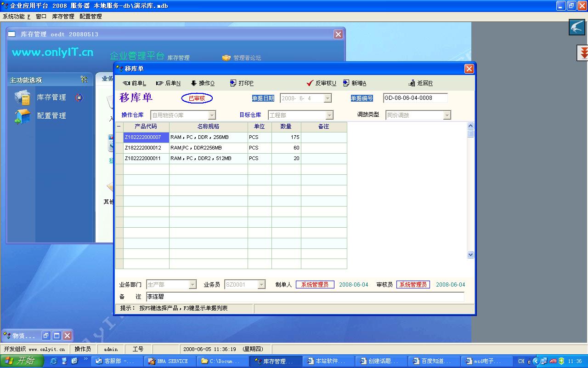Add a new order with 新增
Image resolution: width=588 pixels, height=368 pixels.
[x=354, y=83]
